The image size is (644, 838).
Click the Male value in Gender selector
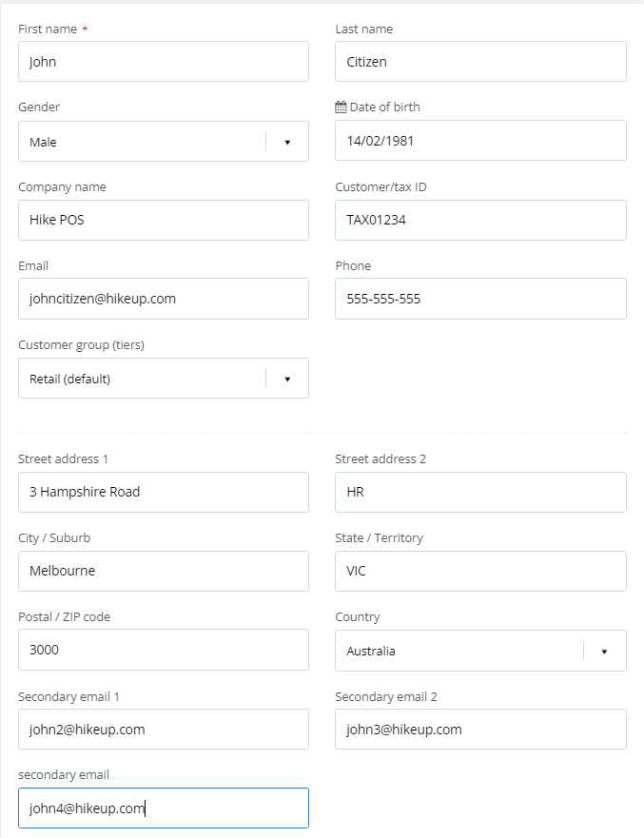click(x=43, y=142)
